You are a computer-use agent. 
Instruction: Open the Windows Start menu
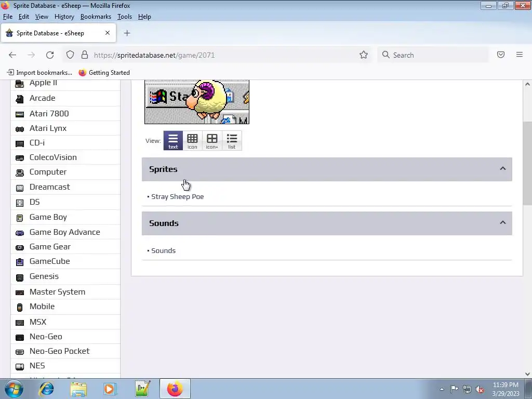(14, 389)
